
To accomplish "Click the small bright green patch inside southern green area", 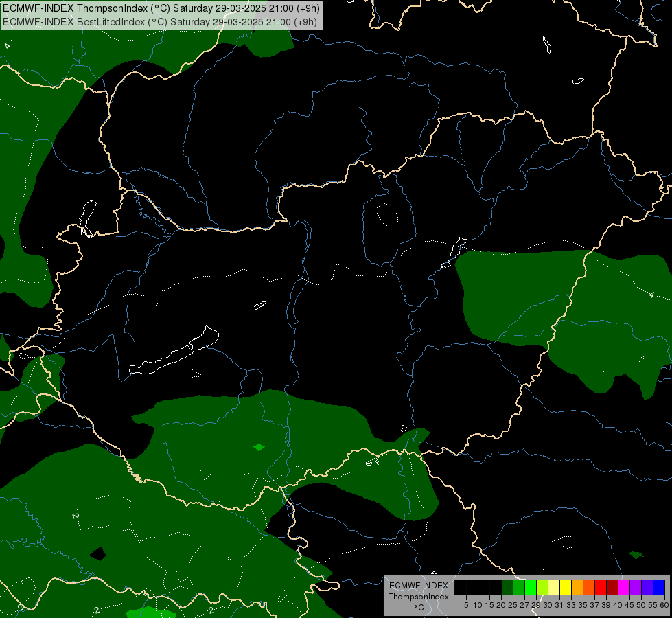I will [259, 447].
